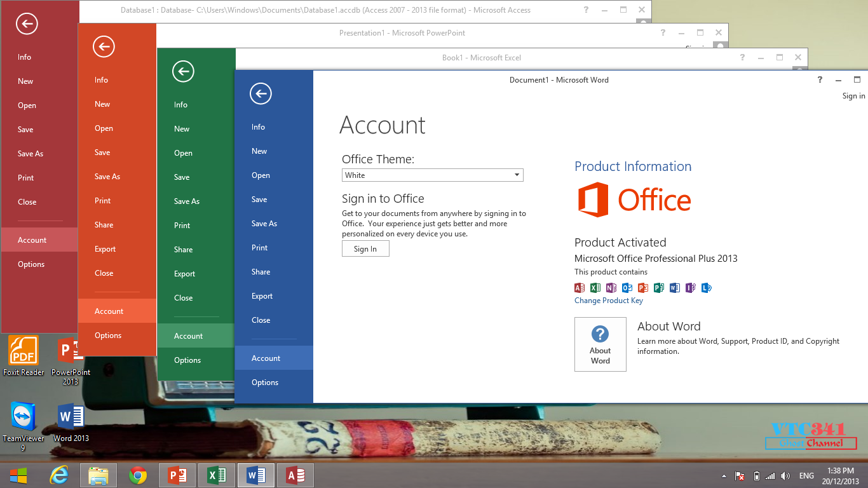Open the ENG language selector
The image size is (868, 488).
coord(806,476)
